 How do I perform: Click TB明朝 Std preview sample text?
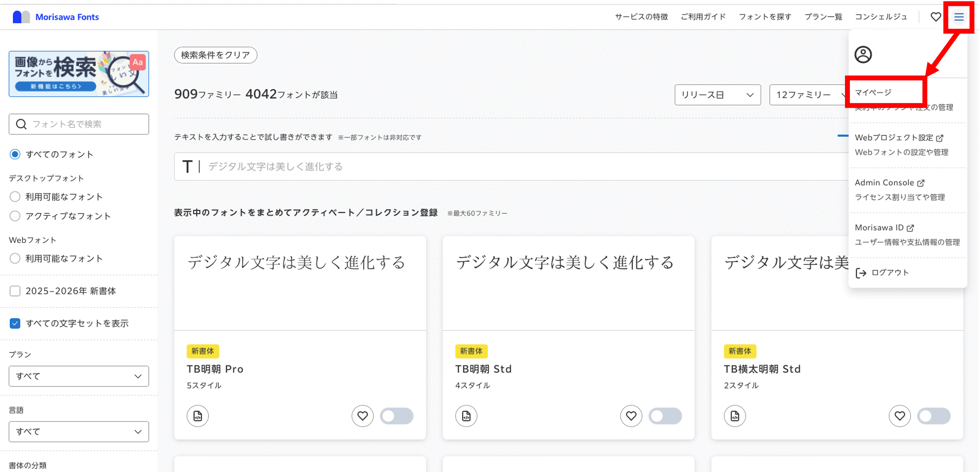(x=565, y=262)
